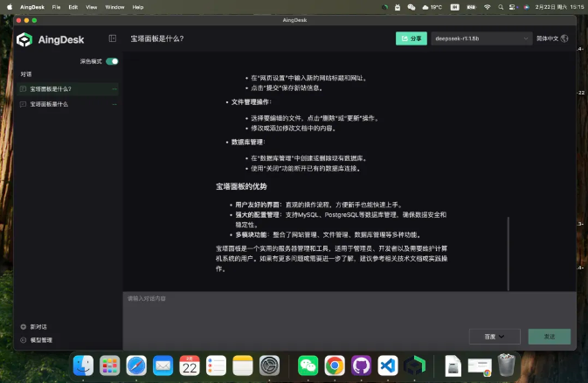Click the AingDesk logo icon
The width and height of the screenshot is (588, 383).
[24, 39]
